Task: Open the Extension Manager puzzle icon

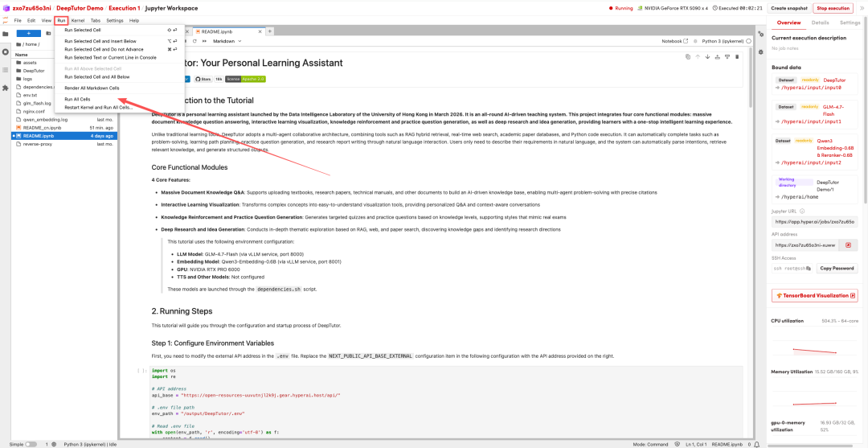Action: pos(6,88)
